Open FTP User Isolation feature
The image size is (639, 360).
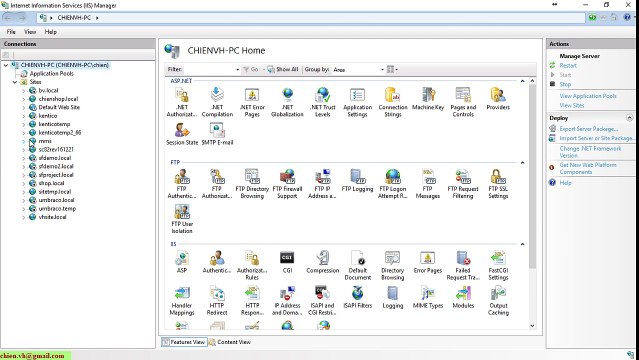182,219
